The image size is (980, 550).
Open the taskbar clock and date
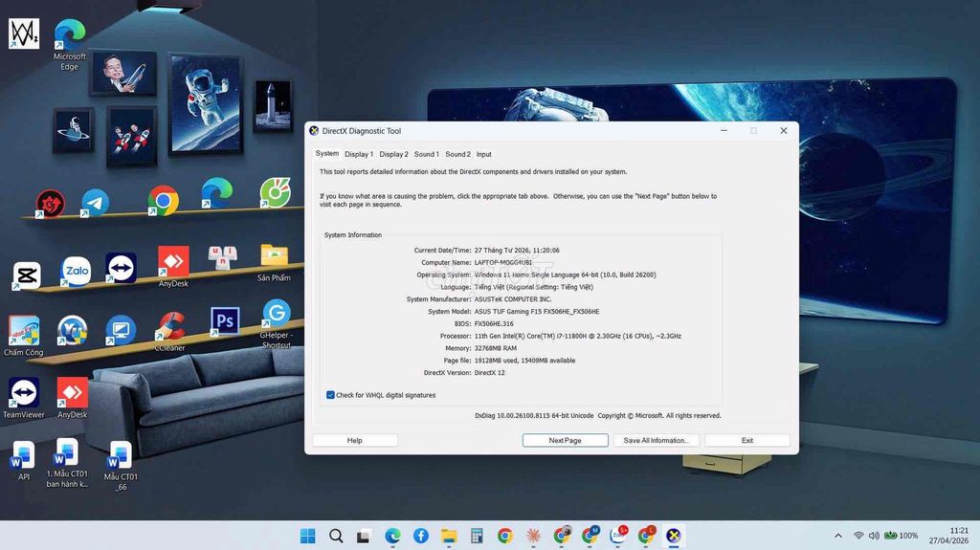(x=948, y=536)
